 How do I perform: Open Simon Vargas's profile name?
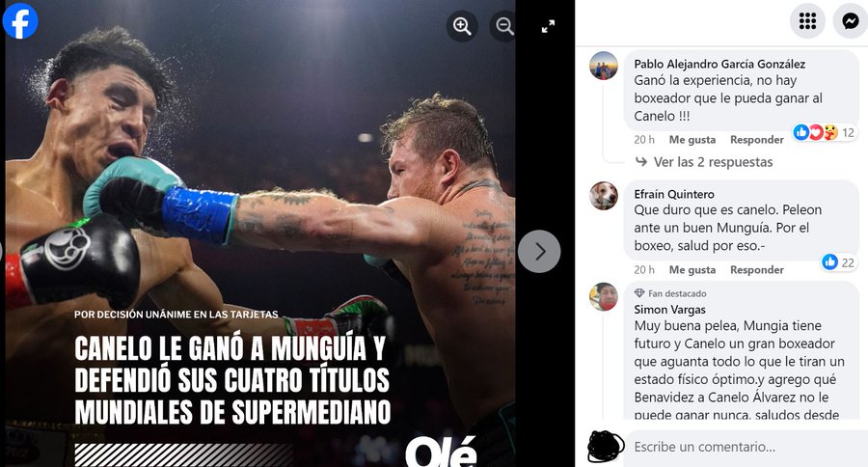pyautogui.click(x=670, y=309)
